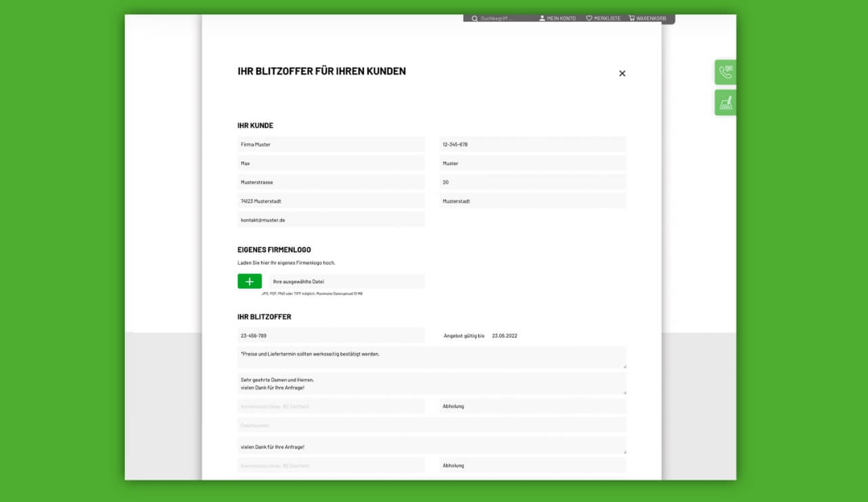868x502 pixels.
Task: Edit the city field containing only Musterstadt
Action: (x=533, y=201)
